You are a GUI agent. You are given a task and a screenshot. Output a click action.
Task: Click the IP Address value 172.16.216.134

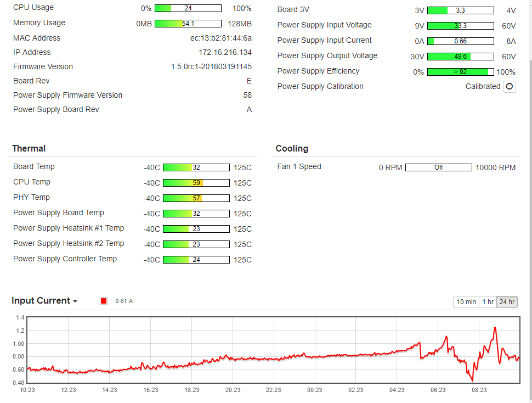[225, 52]
